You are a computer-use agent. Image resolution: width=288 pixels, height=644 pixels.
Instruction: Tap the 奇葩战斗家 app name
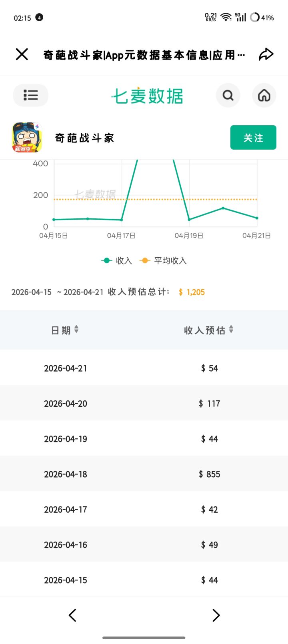(x=84, y=138)
